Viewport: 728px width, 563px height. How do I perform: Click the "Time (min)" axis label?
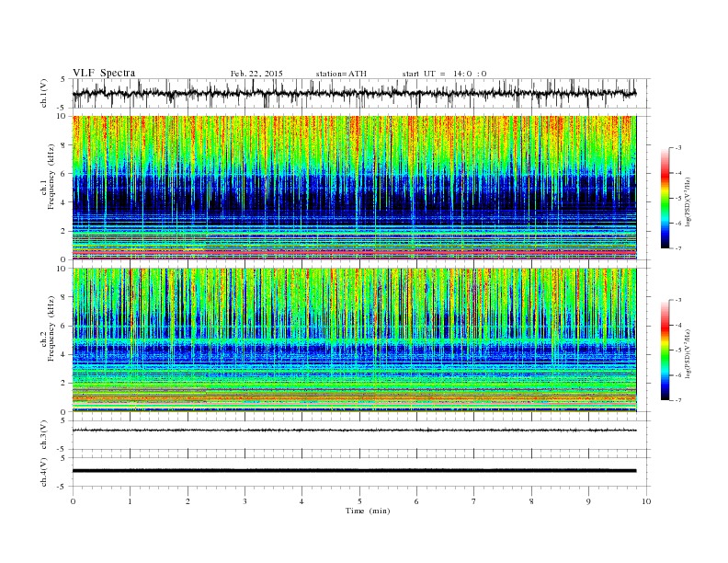tap(368, 511)
